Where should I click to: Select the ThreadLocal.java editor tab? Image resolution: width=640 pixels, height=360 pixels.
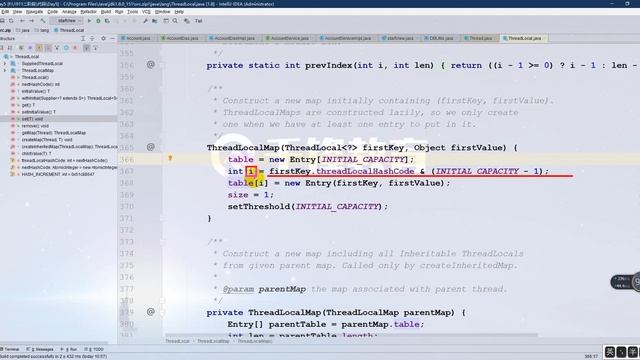pos(524,38)
